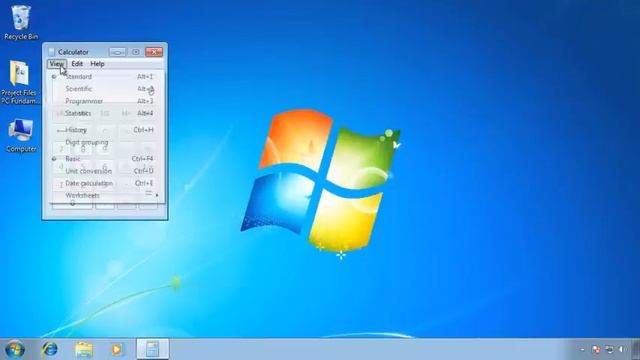Click the Show desktop strip
Image resolution: width=640 pixels, height=360 pixels.
tap(635, 349)
